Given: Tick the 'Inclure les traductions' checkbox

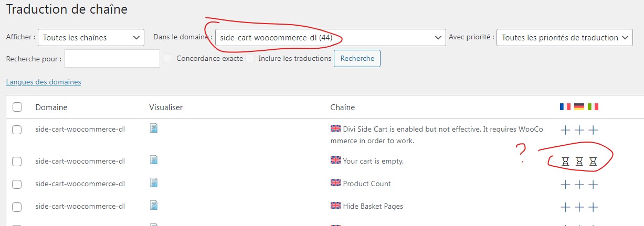Looking at the screenshot, I should [x=250, y=58].
